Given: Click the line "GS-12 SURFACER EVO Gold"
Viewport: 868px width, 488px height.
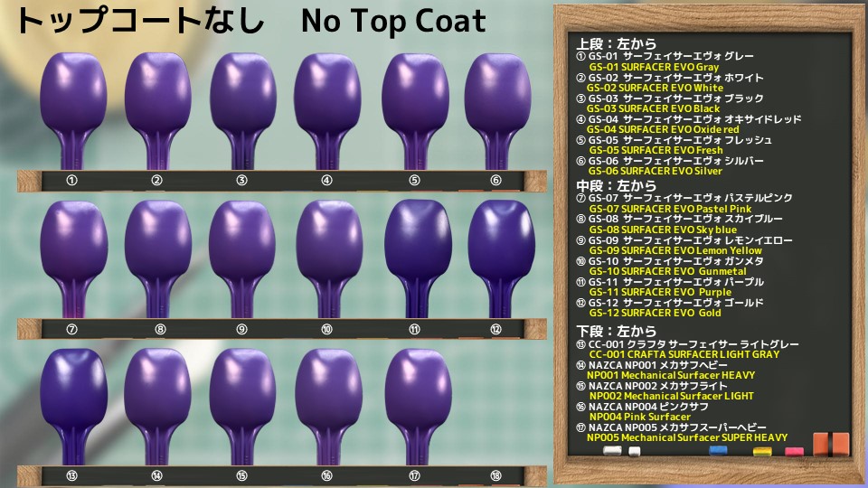Looking at the screenshot, I should [655, 313].
